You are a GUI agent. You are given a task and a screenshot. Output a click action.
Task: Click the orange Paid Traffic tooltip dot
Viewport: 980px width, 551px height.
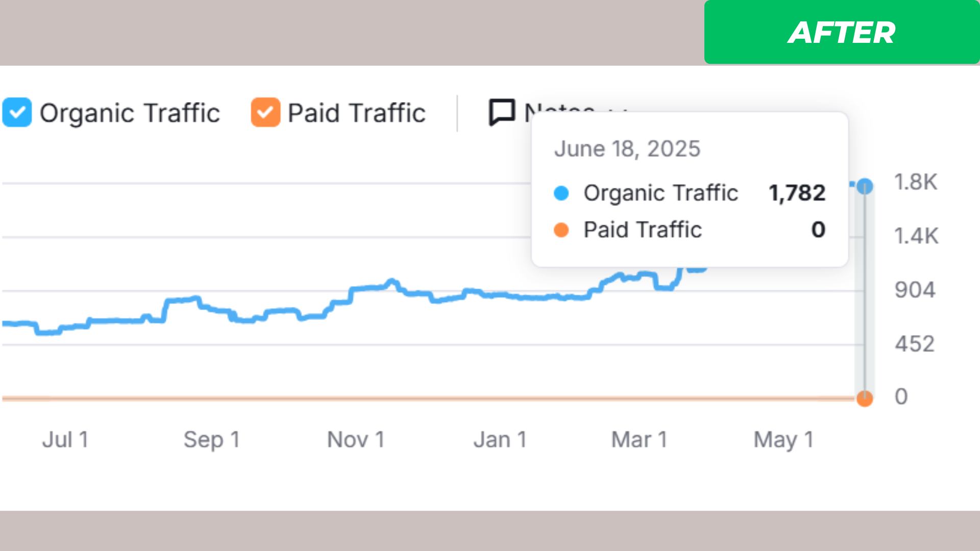[x=561, y=230]
